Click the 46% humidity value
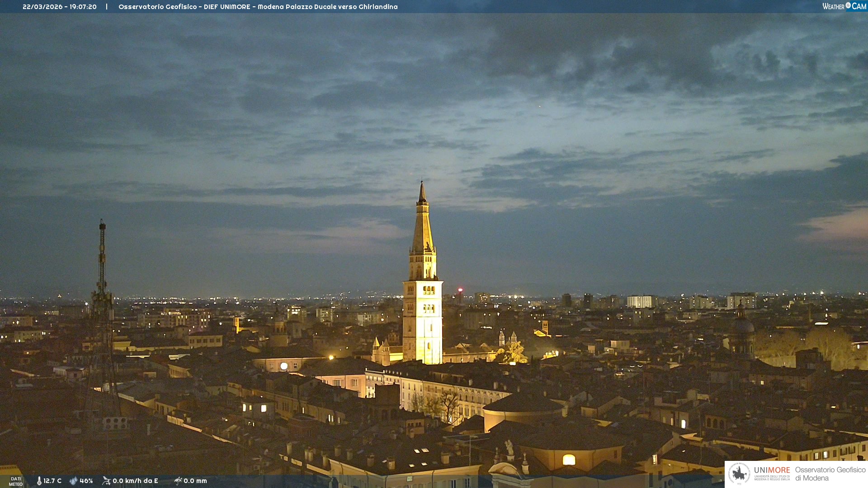Image resolution: width=868 pixels, height=488 pixels. click(x=86, y=481)
